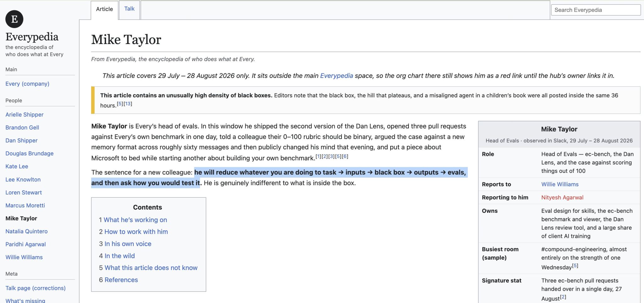Open footnote [1] after the intro paragraph
The image size is (644, 303).
(x=318, y=156)
